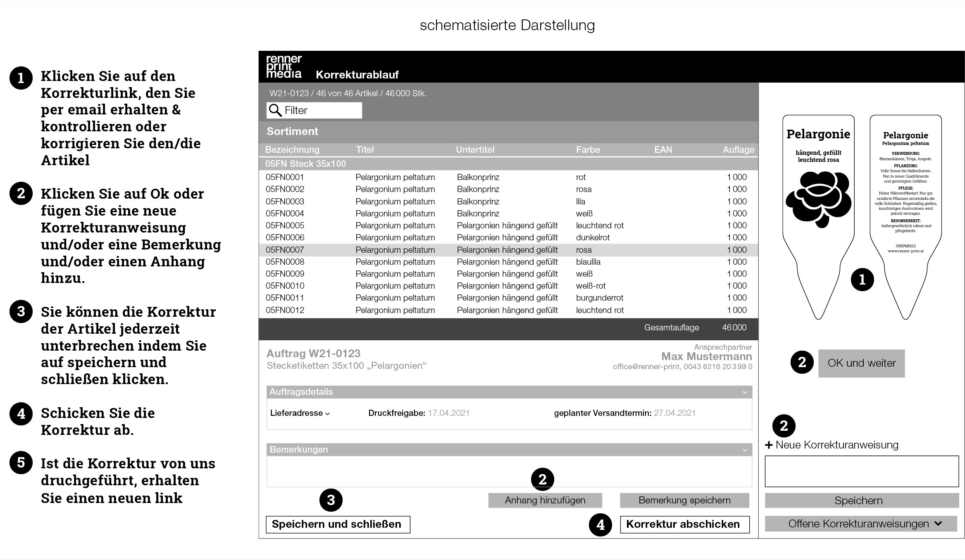Click the plus icon before Neue Korrekturanweisung
This screenshot has width=965, height=560.
click(x=769, y=445)
